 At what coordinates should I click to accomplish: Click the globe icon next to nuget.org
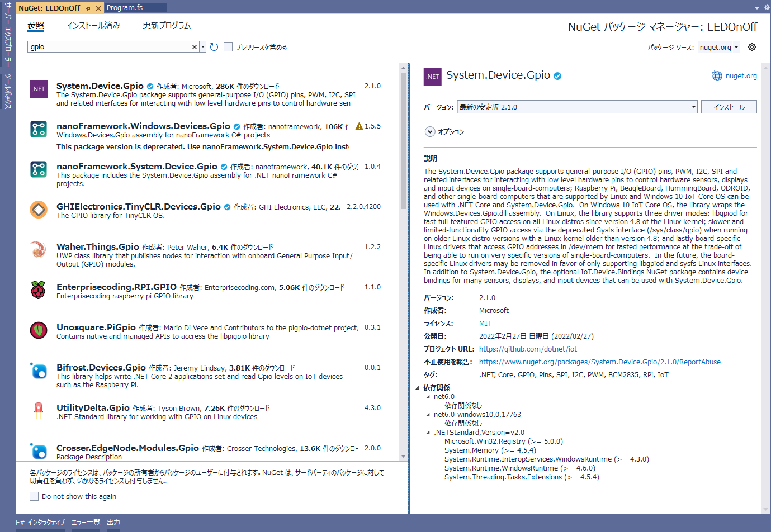(x=717, y=76)
